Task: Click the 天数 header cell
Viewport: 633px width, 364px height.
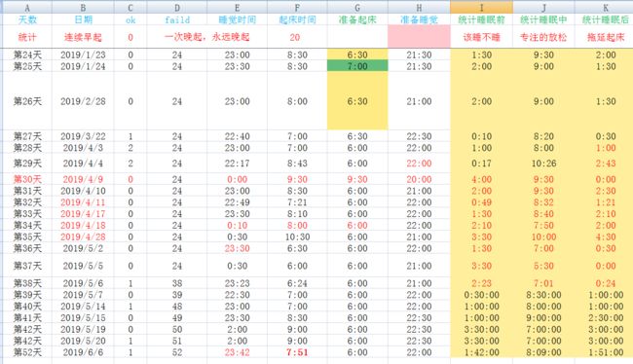Action: coord(27,19)
